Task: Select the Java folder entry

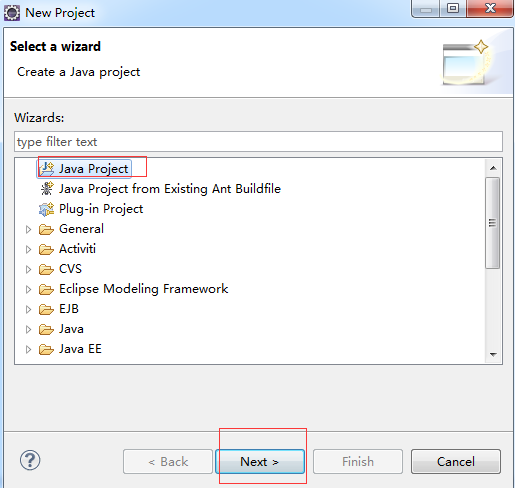Action: 71,329
